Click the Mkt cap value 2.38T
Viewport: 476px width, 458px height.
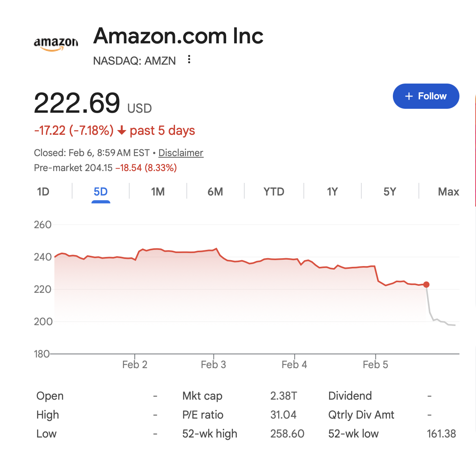point(283,396)
